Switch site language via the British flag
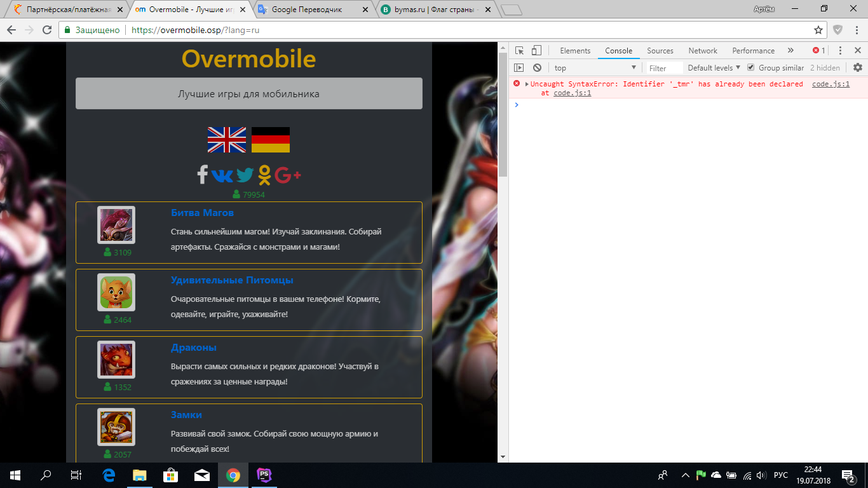Image resolution: width=868 pixels, height=488 pixels. pyautogui.click(x=227, y=140)
